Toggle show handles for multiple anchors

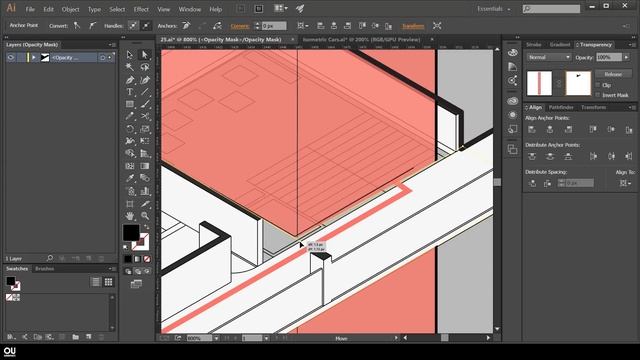[133, 26]
